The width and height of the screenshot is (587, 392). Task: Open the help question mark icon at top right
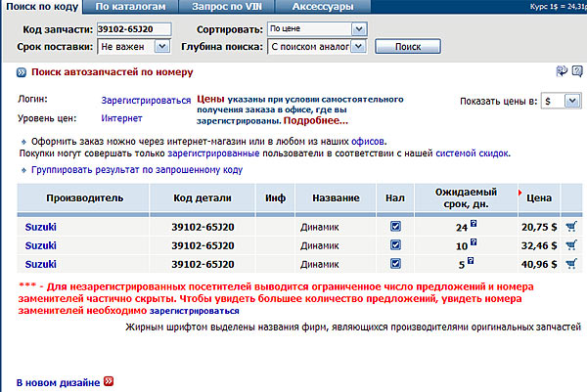[x=576, y=71]
